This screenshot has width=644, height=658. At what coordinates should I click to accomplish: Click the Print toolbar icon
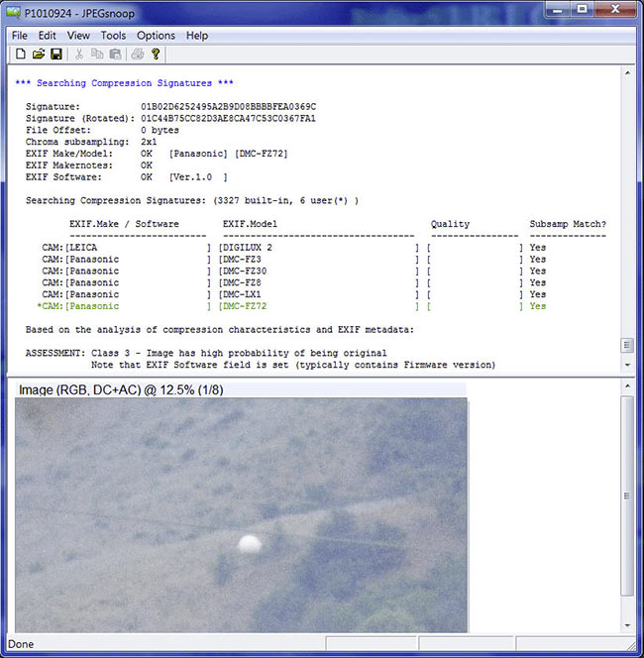point(138,55)
